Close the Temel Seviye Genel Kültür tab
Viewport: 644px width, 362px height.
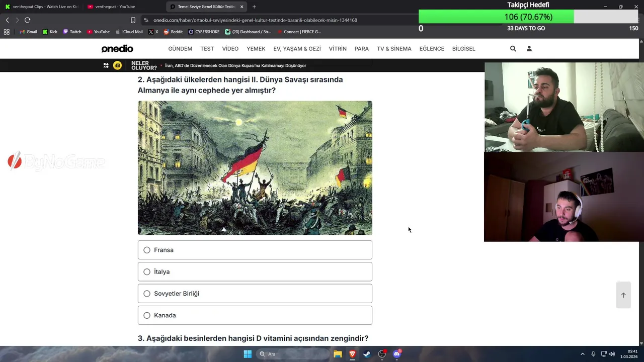tap(242, 7)
